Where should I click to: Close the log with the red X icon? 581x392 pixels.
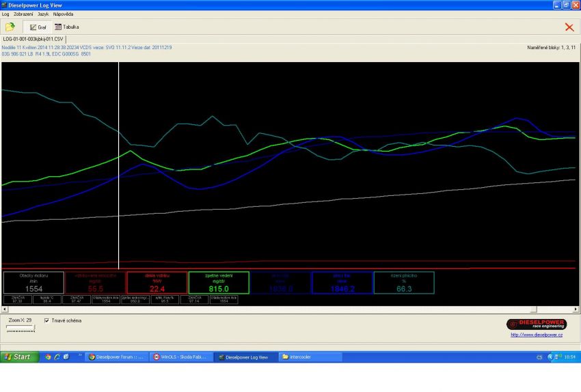(x=569, y=27)
